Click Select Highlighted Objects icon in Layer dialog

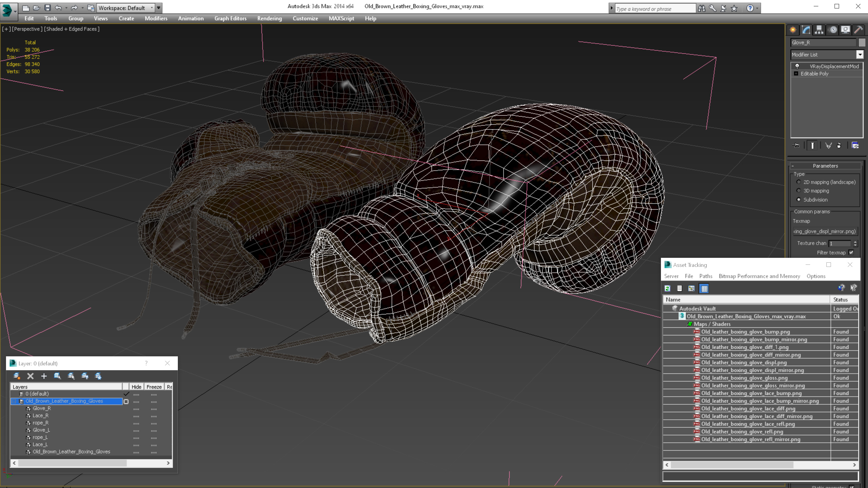click(x=57, y=376)
